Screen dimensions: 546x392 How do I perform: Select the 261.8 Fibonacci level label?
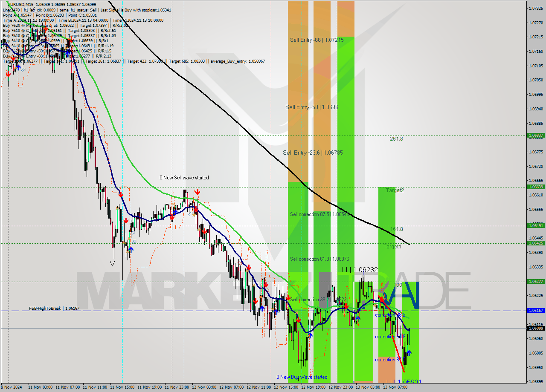tap(396, 139)
